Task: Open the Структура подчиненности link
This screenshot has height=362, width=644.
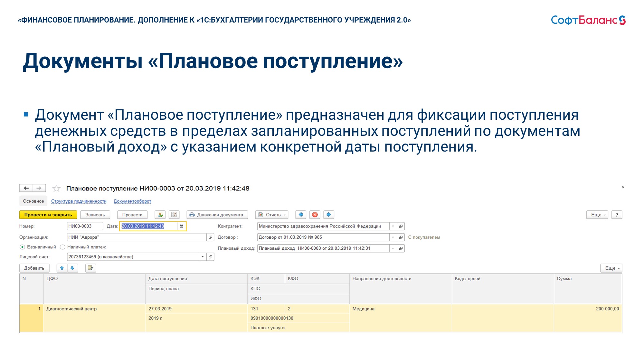Action: tap(79, 201)
